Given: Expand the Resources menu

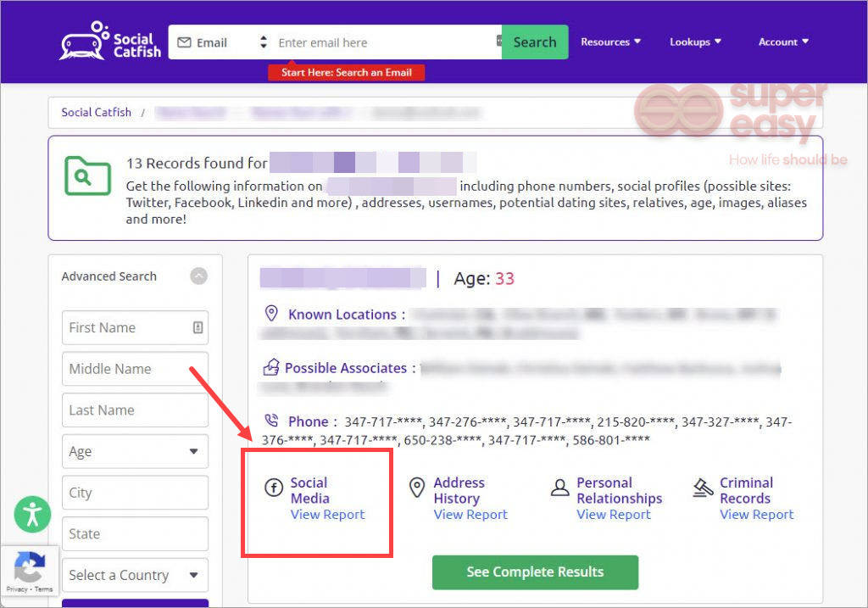Looking at the screenshot, I should (x=610, y=42).
